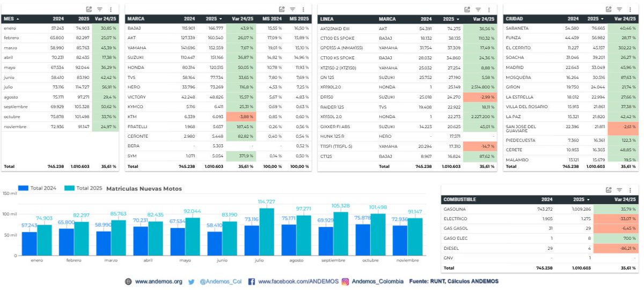Click KTM's red -3,88 % variation cell

[x=240, y=116]
